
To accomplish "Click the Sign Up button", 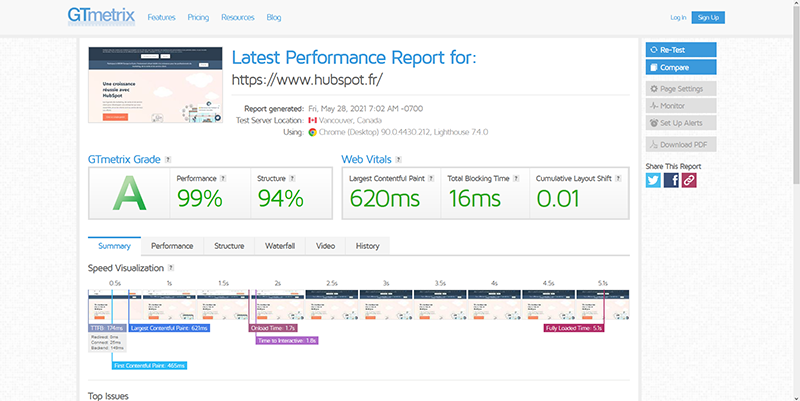I will (708, 17).
